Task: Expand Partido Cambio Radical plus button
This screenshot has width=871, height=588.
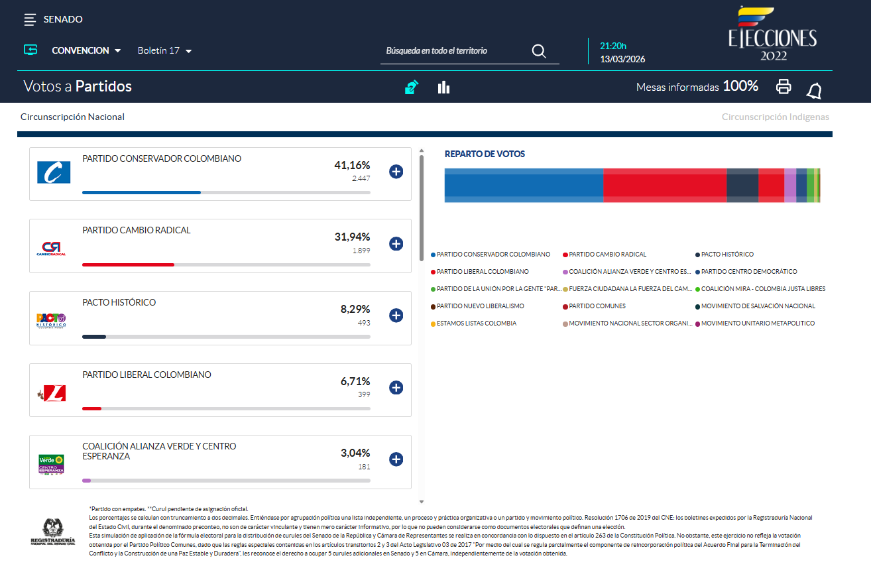Action: [x=396, y=244]
